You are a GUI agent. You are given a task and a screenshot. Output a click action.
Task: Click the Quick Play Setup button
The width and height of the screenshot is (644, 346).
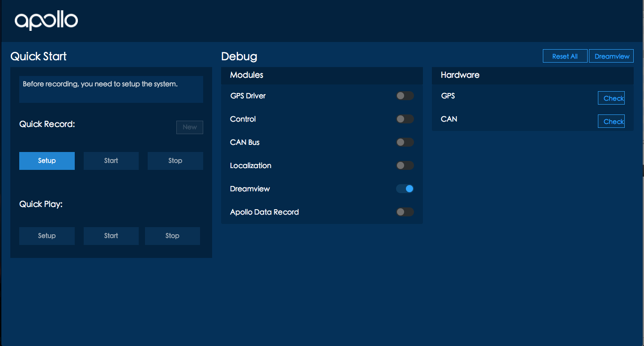coord(47,236)
